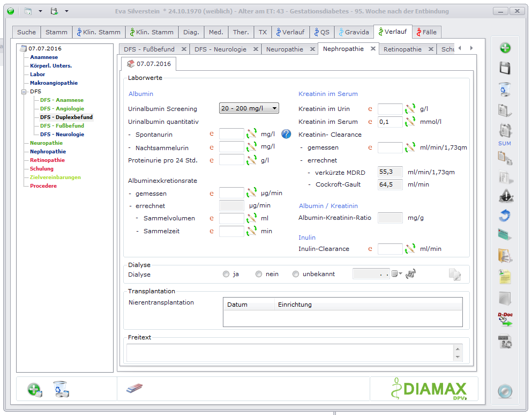Click the green plus icon in right sidebar
532x415 pixels.
[x=505, y=48]
